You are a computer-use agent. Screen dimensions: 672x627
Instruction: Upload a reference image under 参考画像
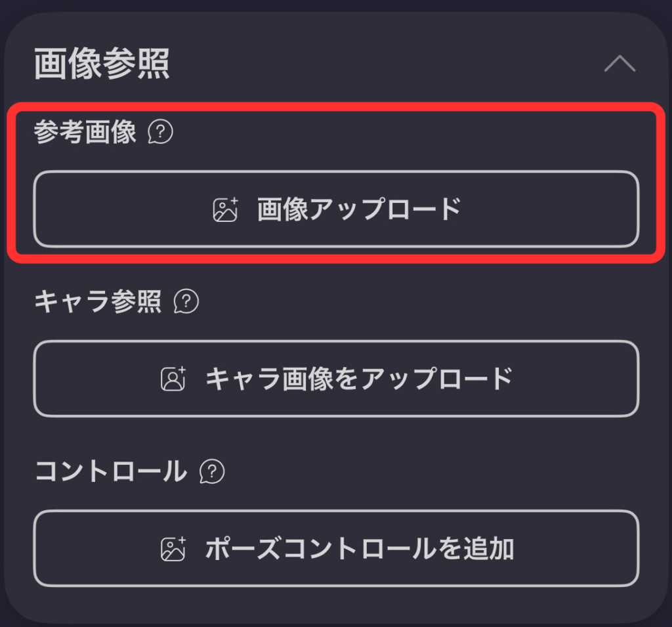coord(336,209)
